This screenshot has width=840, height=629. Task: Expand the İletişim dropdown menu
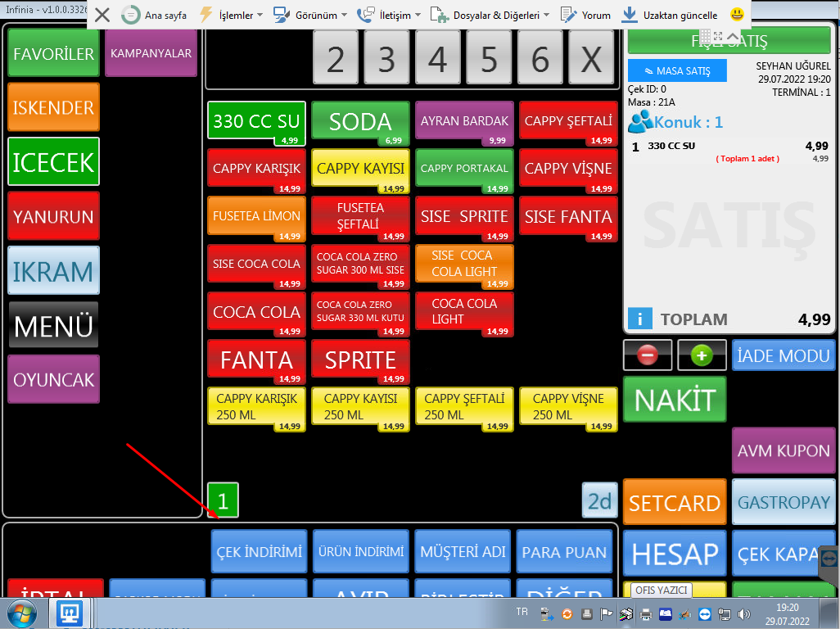[389, 15]
